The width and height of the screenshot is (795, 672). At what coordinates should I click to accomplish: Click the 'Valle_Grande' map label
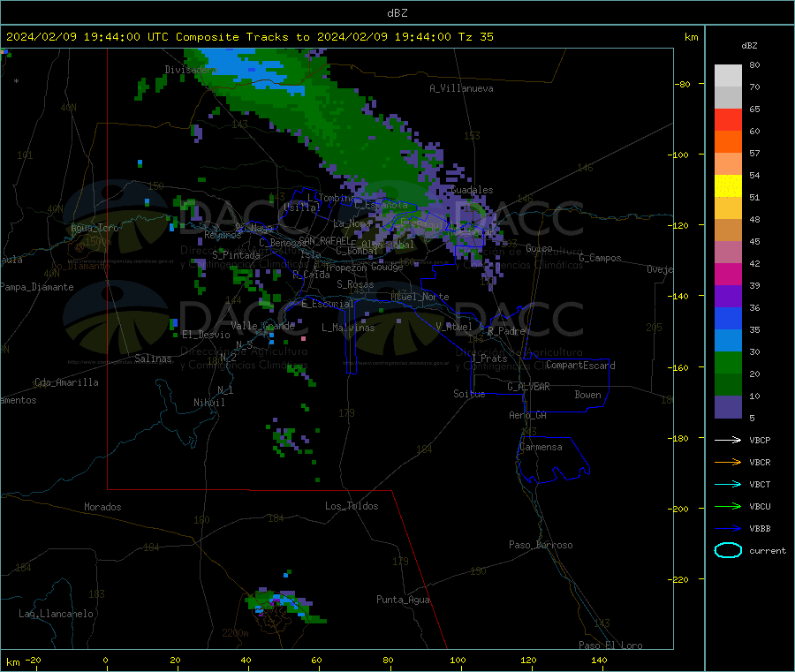pos(262,326)
